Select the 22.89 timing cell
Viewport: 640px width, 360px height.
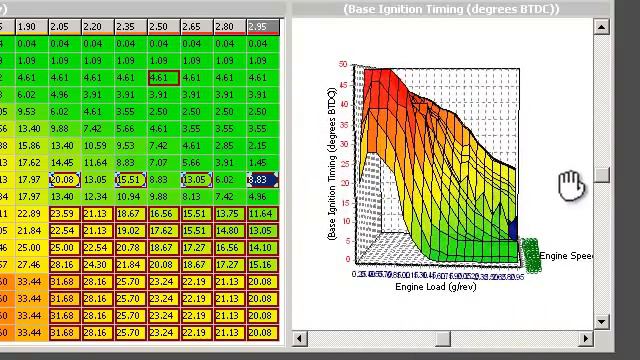pos(31,214)
